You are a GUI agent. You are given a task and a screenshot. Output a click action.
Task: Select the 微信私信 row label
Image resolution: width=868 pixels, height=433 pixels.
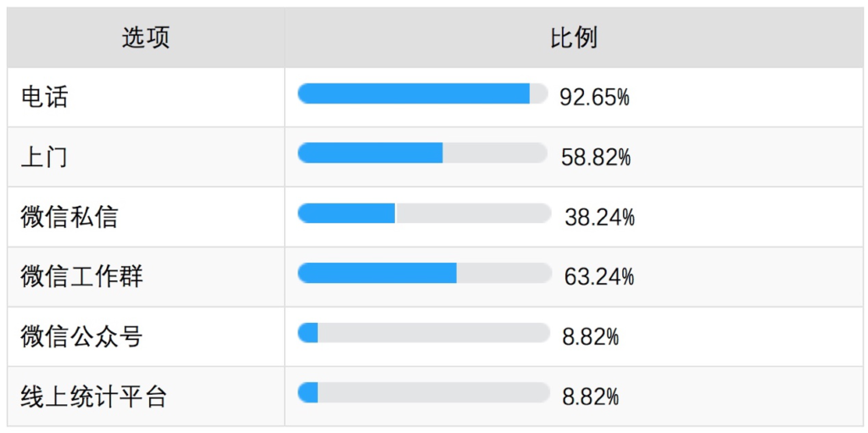[x=70, y=217]
